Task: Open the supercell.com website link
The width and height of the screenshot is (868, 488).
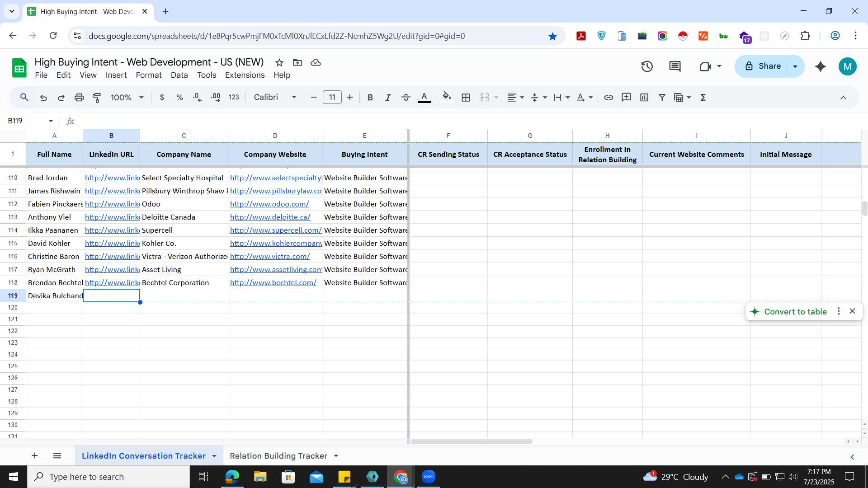Action: coord(276,230)
